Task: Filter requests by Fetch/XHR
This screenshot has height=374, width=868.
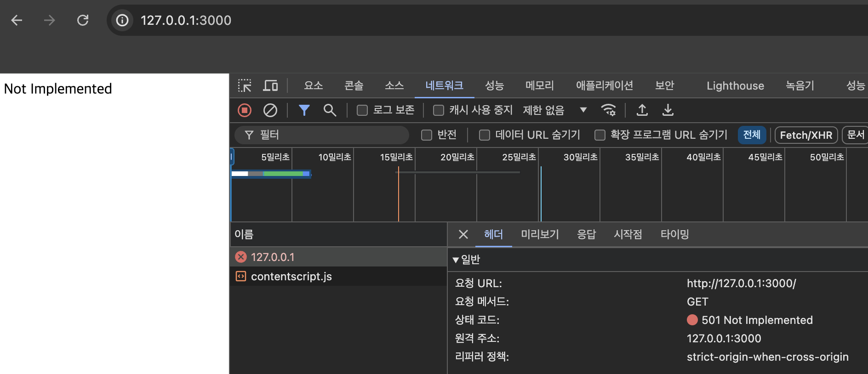Action: pos(806,135)
